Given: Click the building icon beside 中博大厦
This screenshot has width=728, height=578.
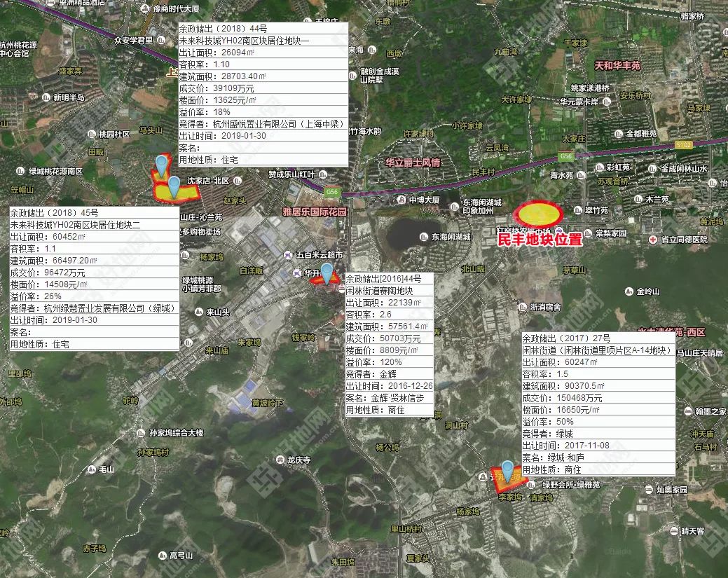Looking at the screenshot, I should [401, 200].
